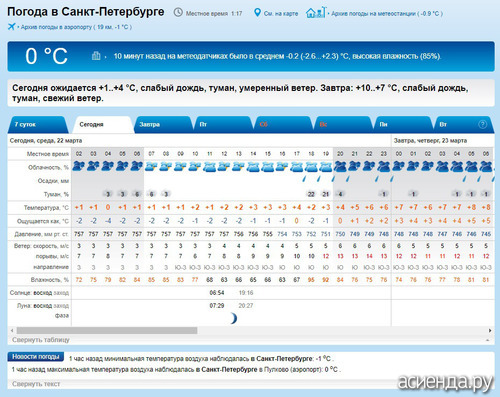
Task: Click the page title Погода в Санкт-Петербурге
Action: [86, 12]
